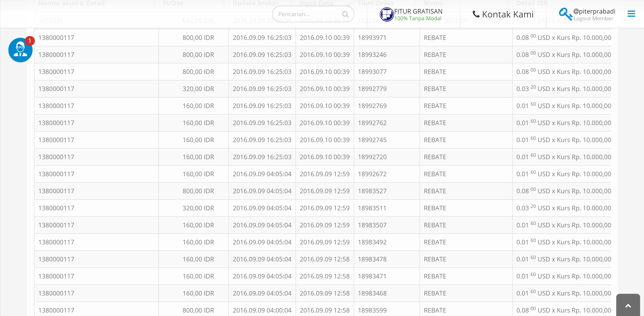The height and width of the screenshot is (316, 644).
Task: Select ticket order 18983492
Action: click(372, 242)
